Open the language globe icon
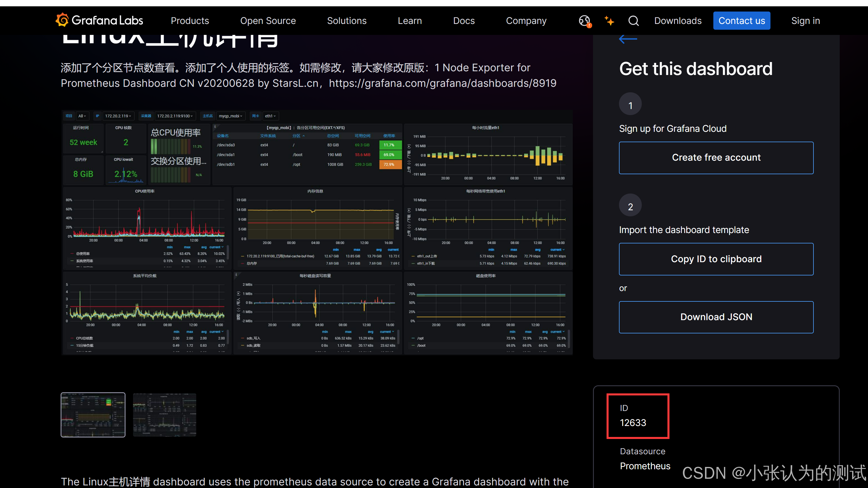The width and height of the screenshot is (868, 488). 585,21
